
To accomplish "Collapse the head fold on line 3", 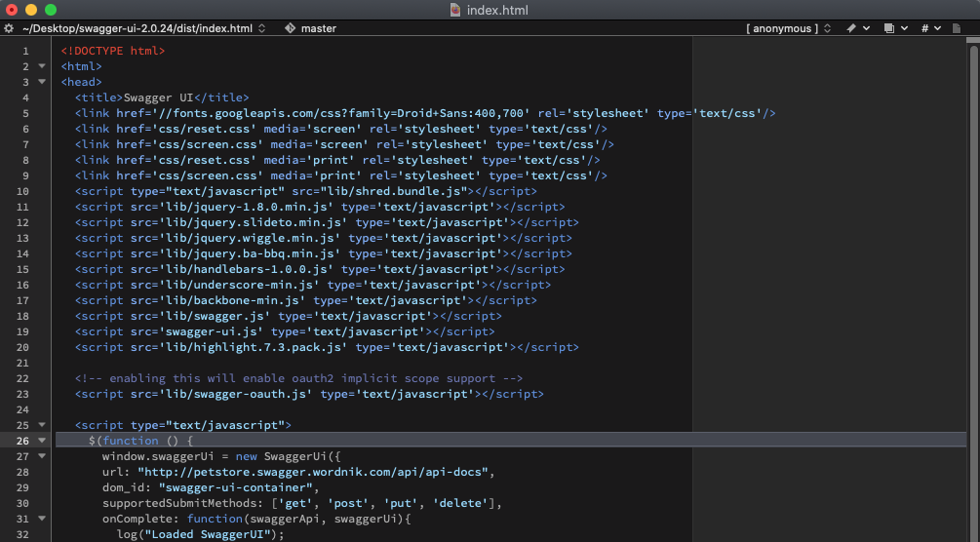I will [42, 81].
